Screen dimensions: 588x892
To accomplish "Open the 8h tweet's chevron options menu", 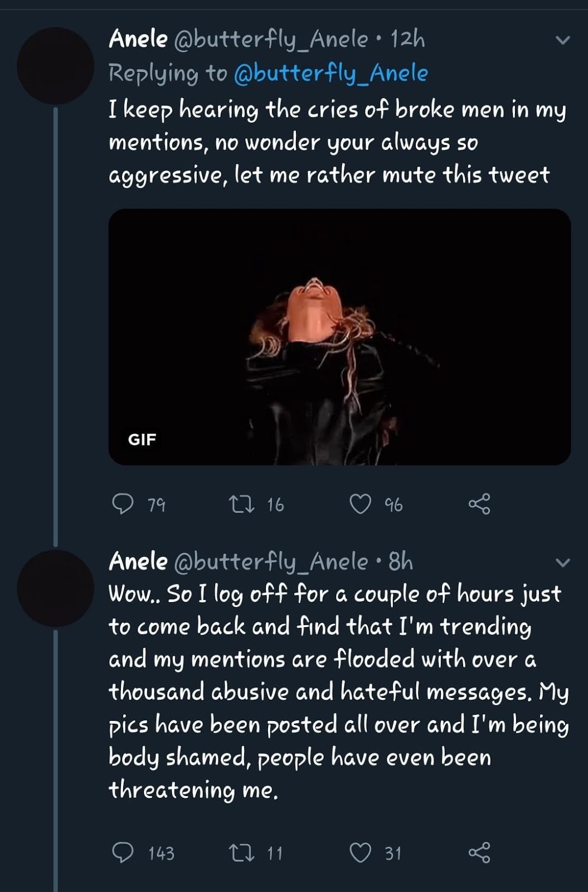I will (x=563, y=563).
